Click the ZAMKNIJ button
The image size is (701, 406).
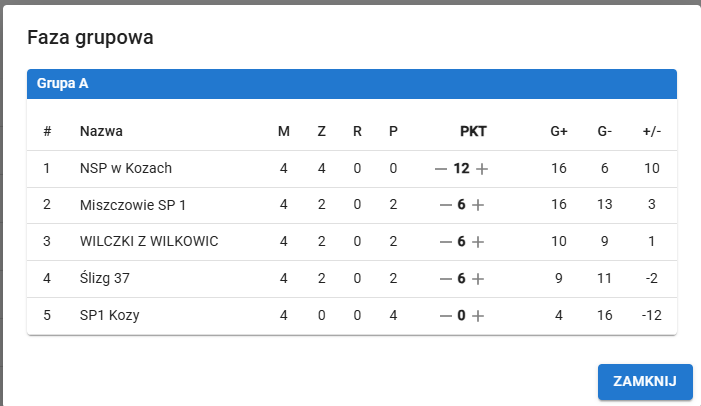point(645,381)
